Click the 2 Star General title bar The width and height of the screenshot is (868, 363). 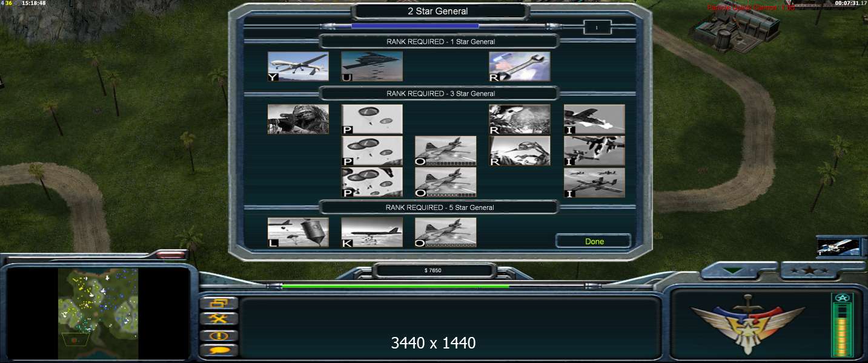pyautogui.click(x=437, y=11)
